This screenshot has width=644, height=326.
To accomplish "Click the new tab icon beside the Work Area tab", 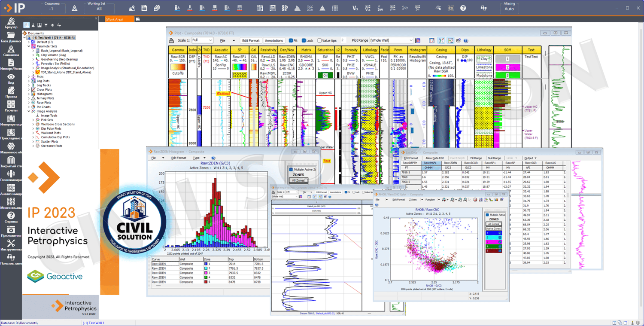I will point(138,19).
